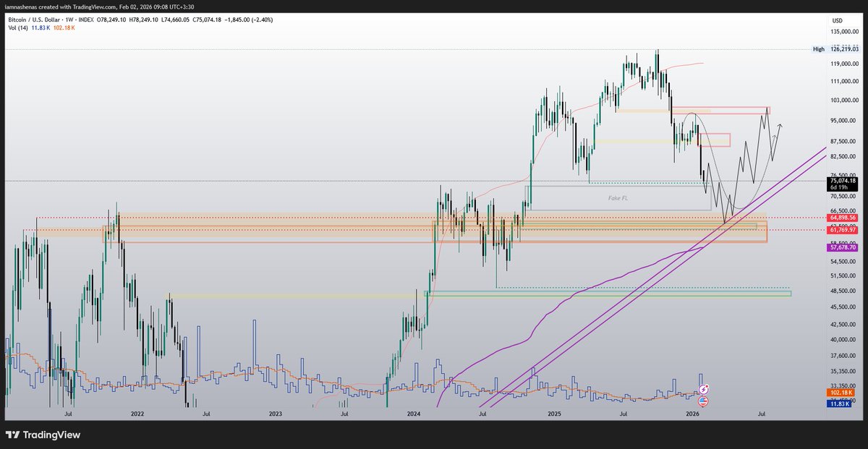
Task: Click the 48,500.00 price axis label
Action: click(845, 291)
